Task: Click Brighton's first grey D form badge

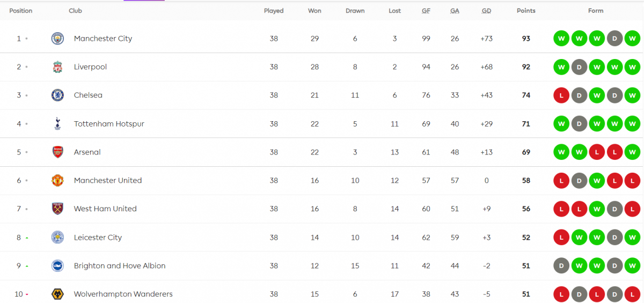Action: click(561, 266)
